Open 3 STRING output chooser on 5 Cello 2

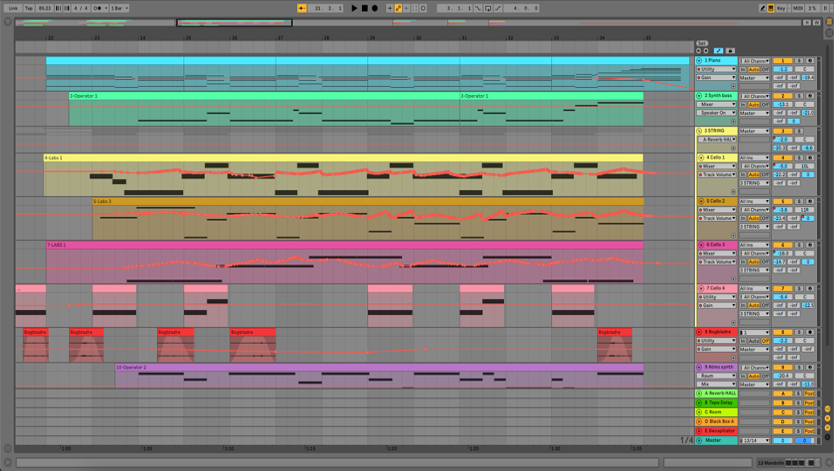click(x=754, y=226)
